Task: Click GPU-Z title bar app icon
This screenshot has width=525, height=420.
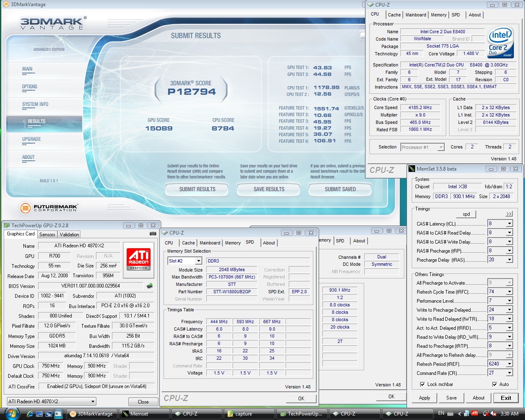Action: [7, 225]
